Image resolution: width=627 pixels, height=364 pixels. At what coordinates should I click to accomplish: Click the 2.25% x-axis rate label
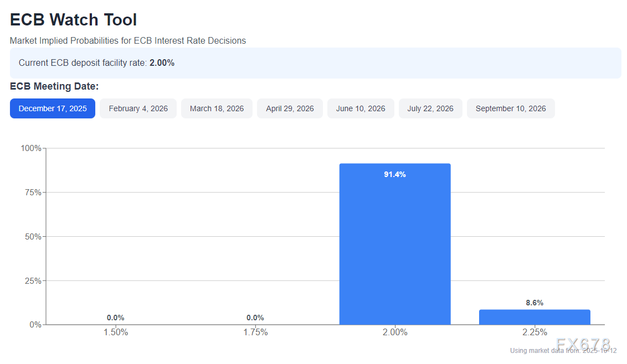pos(535,332)
